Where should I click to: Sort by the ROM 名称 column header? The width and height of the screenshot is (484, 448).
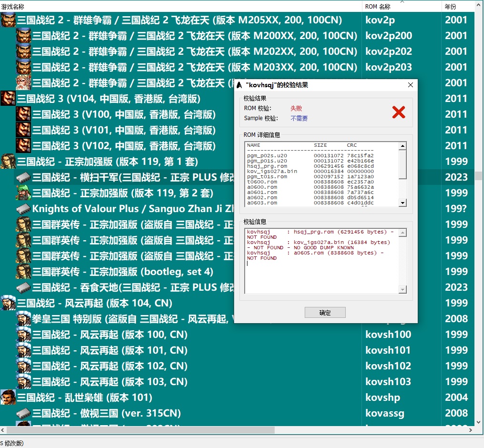point(402,7)
